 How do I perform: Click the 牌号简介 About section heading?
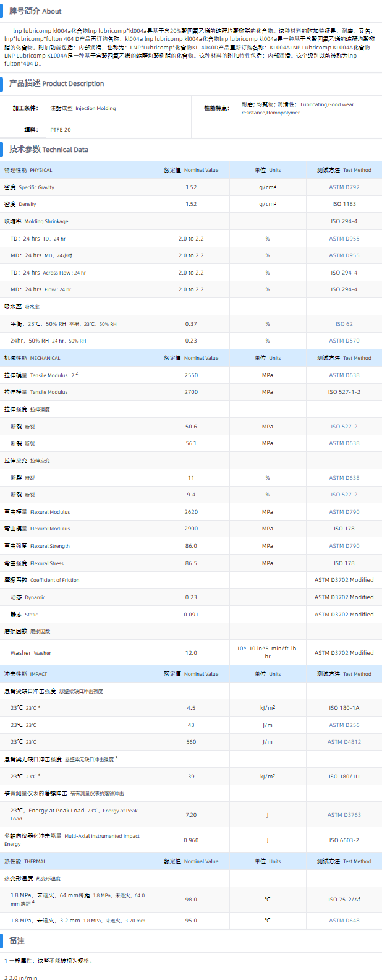pos(35,11)
